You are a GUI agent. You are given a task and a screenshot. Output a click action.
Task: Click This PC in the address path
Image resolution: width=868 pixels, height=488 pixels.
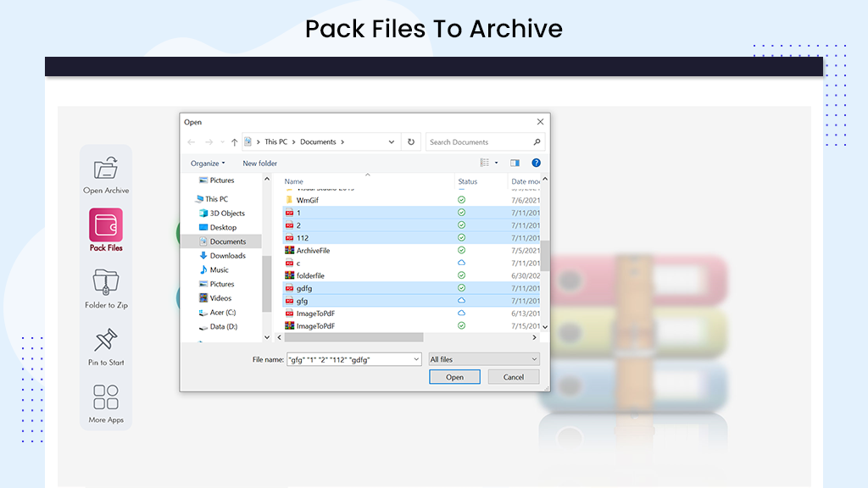pos(275,142)
